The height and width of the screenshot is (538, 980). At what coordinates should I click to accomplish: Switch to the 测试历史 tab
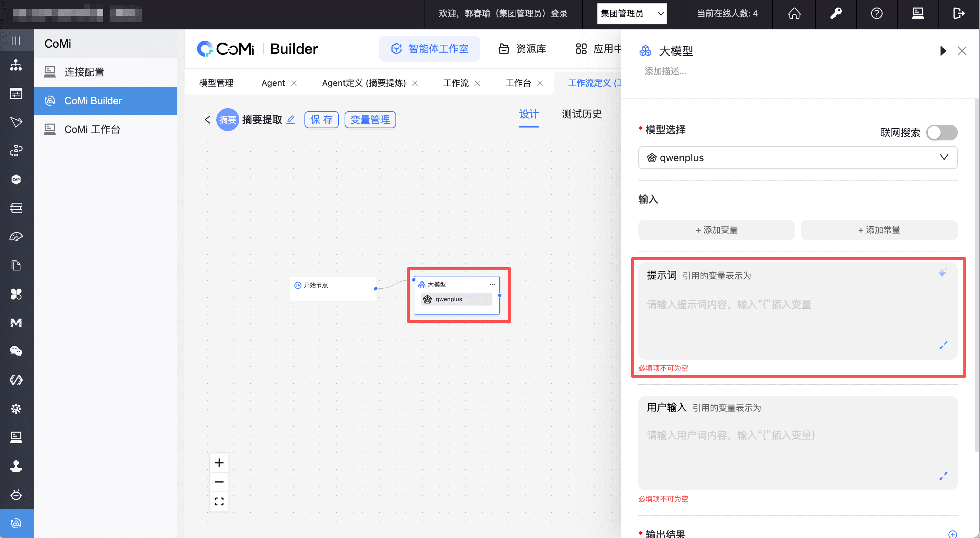[x=582, y=114]
